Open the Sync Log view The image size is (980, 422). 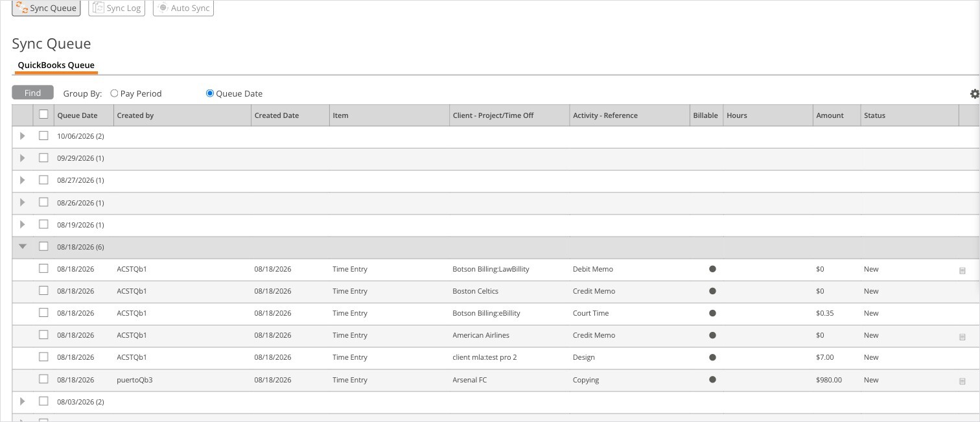click(x=117, y=8)
